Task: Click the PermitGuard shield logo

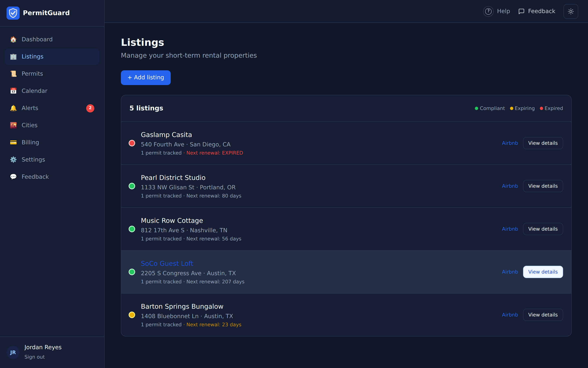Action: (x=13, y=13)
